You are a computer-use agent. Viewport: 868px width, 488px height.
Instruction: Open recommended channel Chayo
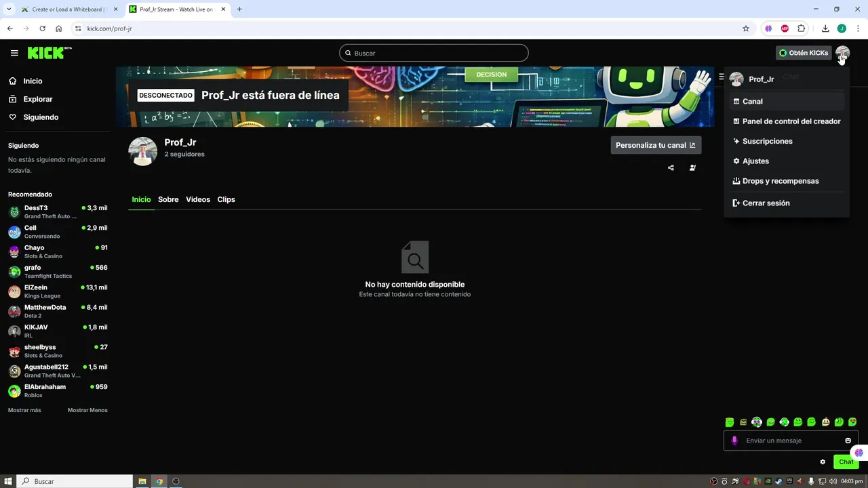[x=58, y=251]
